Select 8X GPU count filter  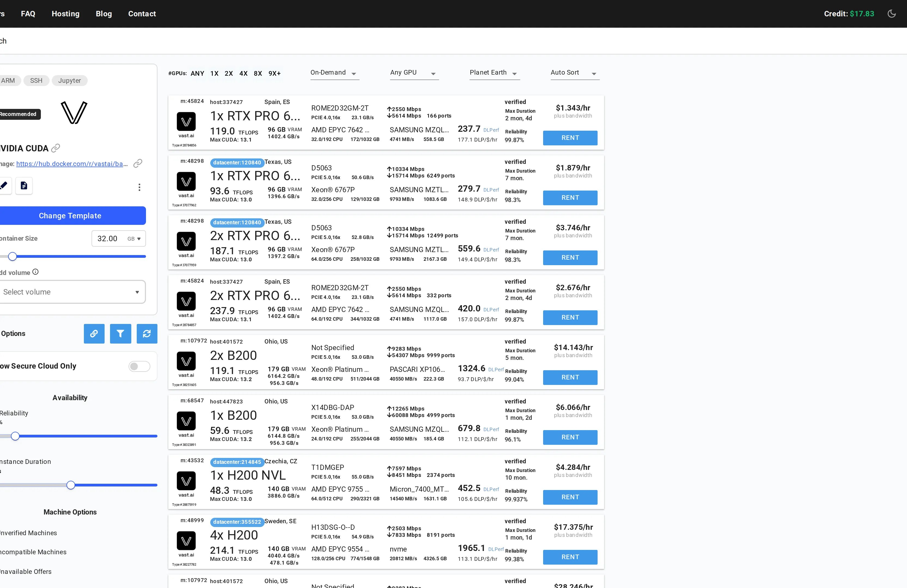(x=258, y=73)
